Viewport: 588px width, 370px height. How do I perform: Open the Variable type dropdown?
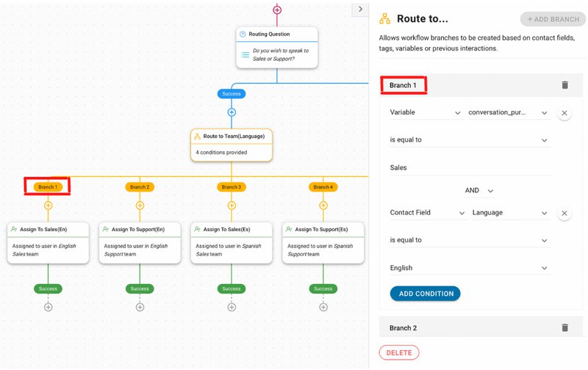point(425,113)
